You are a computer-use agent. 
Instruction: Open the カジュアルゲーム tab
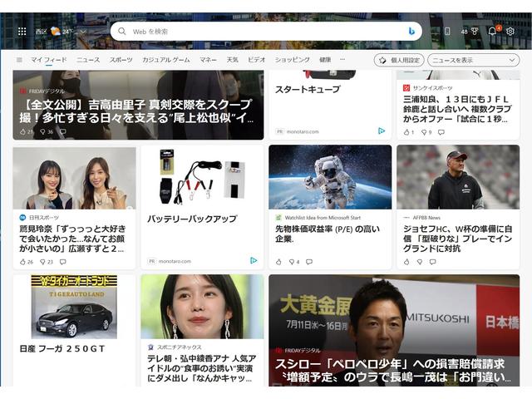[166, 60]
